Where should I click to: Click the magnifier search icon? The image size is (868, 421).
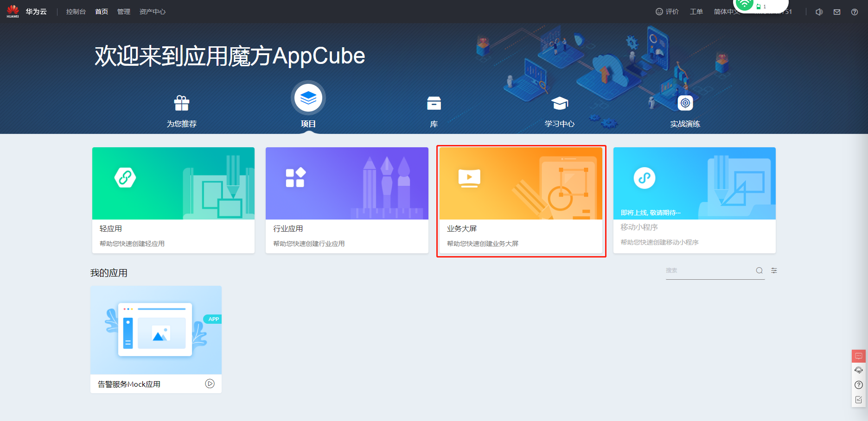(x=759, y=270)
